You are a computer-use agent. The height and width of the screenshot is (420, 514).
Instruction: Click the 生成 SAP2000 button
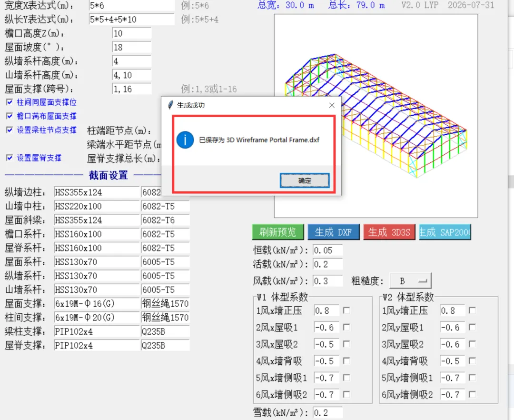(445, 232)
